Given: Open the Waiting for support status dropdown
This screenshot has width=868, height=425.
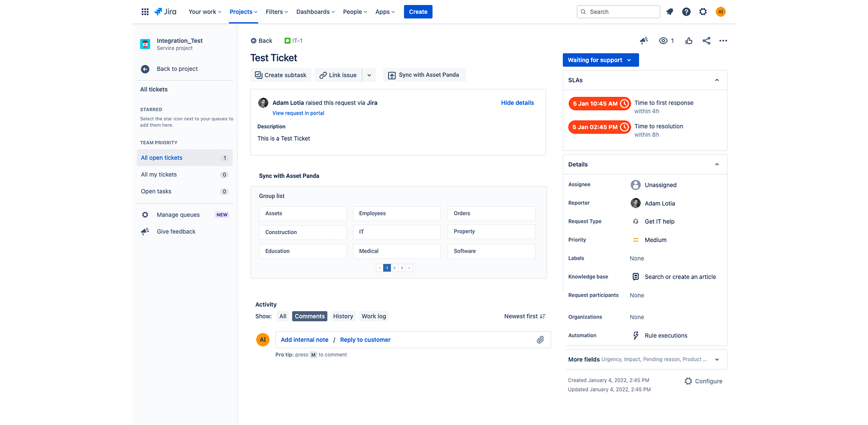Looking at the screenshot, I should coord(601,60).
